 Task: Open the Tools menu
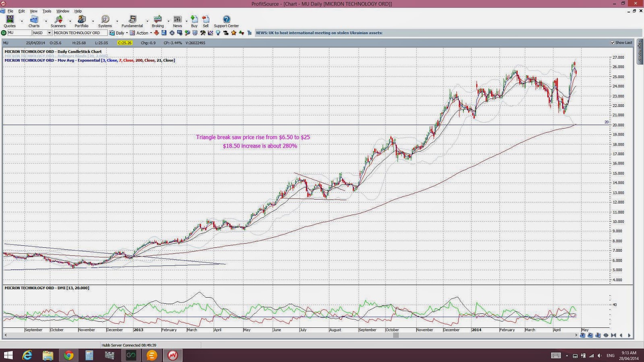point(47,11)
